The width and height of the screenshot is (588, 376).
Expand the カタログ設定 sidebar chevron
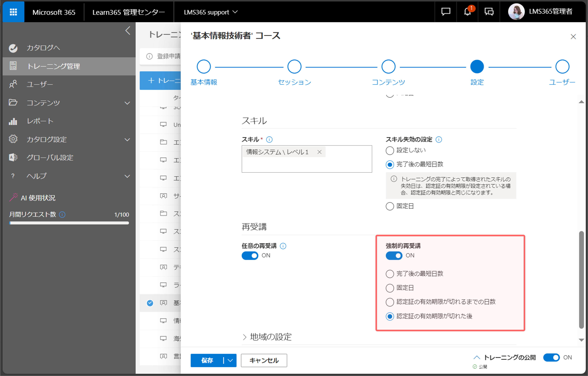click(127, 140)
